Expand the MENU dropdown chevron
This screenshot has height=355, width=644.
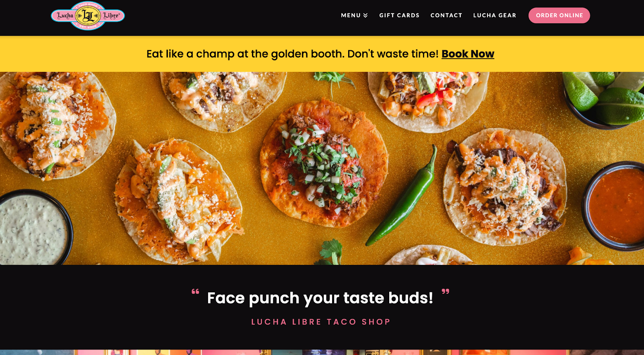[x=365, y=15]
